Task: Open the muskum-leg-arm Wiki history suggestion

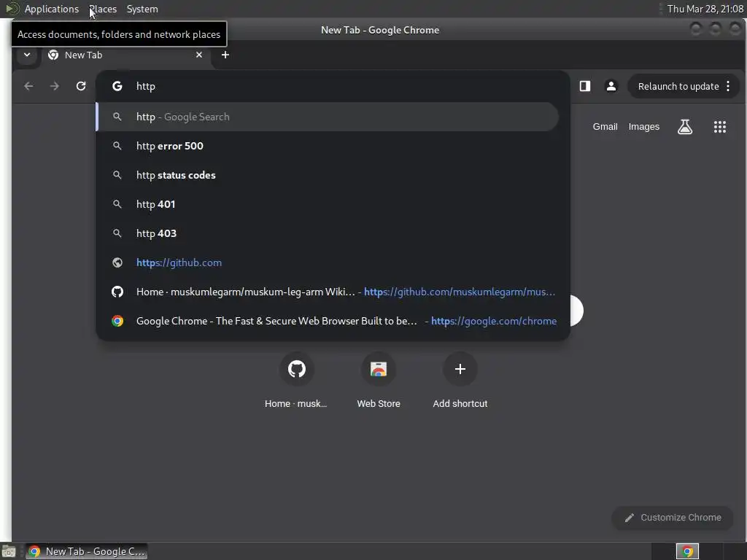Action: tap(328, 292)
